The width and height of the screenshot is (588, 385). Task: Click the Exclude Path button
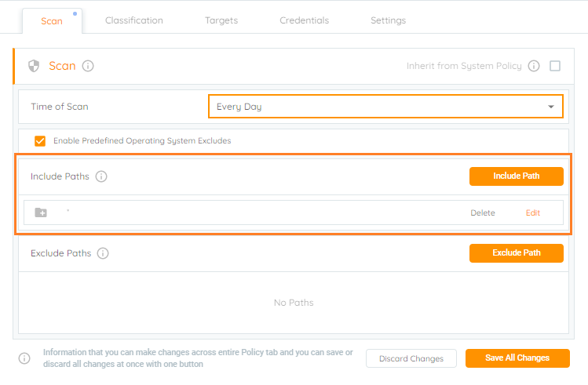pos(517,252)
